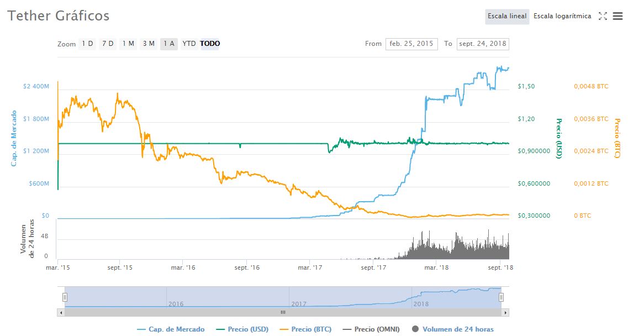Click the mar. '15 date label

click(58, 267)
